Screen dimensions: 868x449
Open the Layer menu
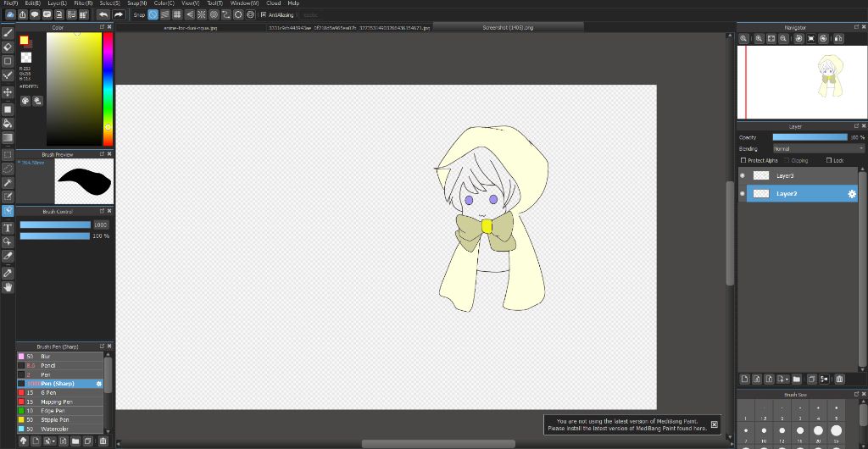tap(57, 3)
